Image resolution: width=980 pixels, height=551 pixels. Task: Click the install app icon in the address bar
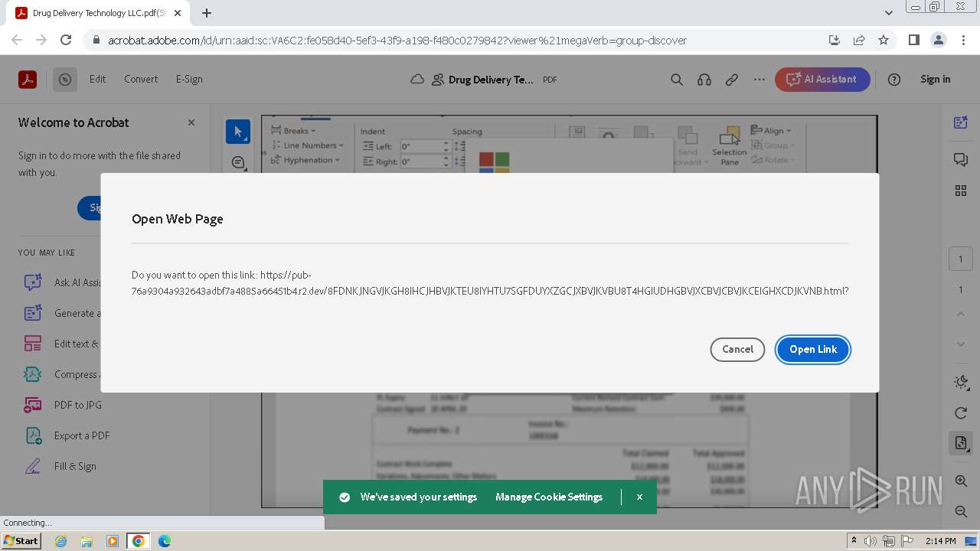[835, 40]
